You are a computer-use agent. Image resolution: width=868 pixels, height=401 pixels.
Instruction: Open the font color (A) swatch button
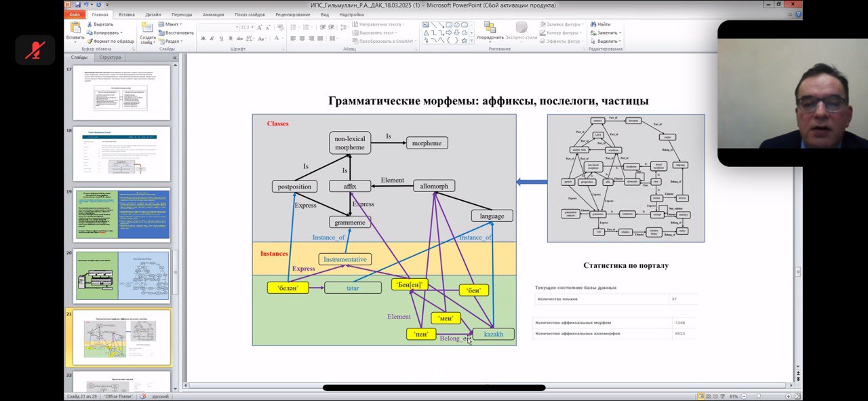pyautogui.click(x=277, y=38)
